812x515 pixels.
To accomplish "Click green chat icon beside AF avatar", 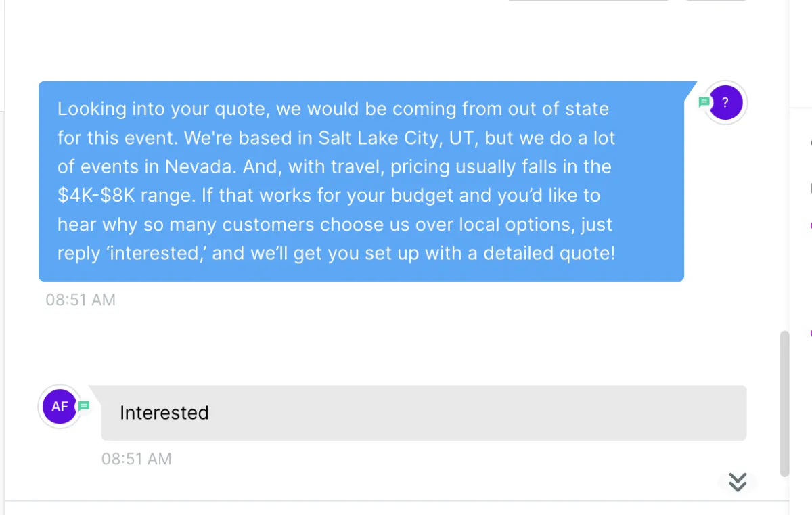I will pos(84,406).
